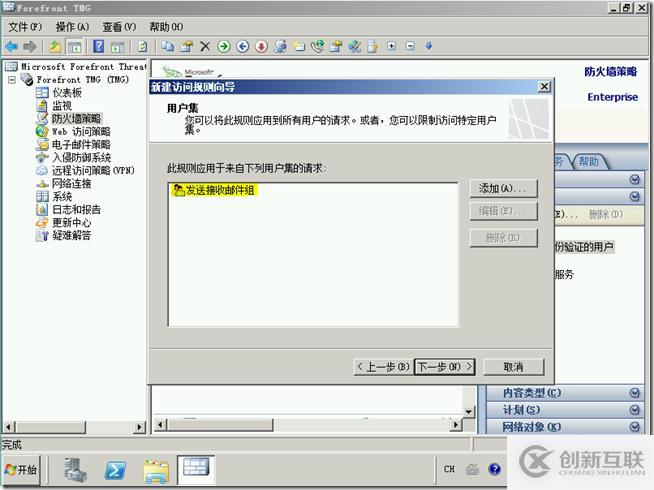Select 系统 in the console tree
This screenshot has width=654, height=490.
[x=62, y=196]
